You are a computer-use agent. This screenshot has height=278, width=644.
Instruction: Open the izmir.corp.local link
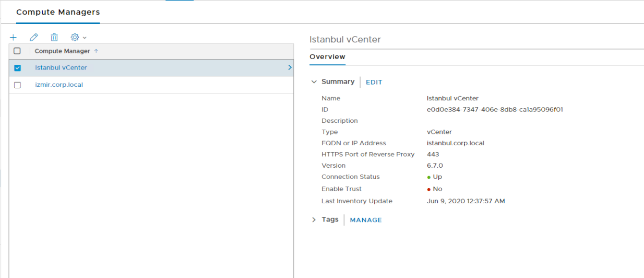[x=59, y=85]
